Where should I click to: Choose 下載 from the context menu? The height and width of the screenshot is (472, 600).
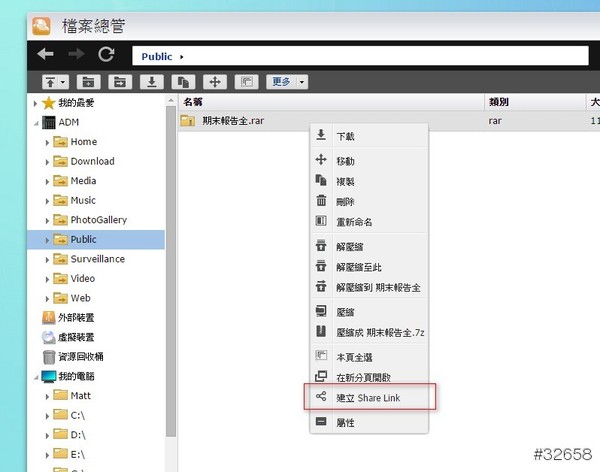tap(369, 136)
